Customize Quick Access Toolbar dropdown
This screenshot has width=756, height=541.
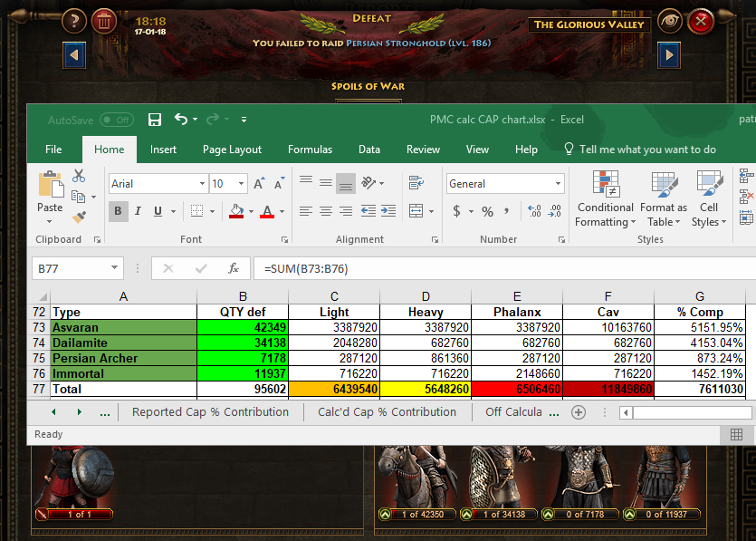pos(244,120)
